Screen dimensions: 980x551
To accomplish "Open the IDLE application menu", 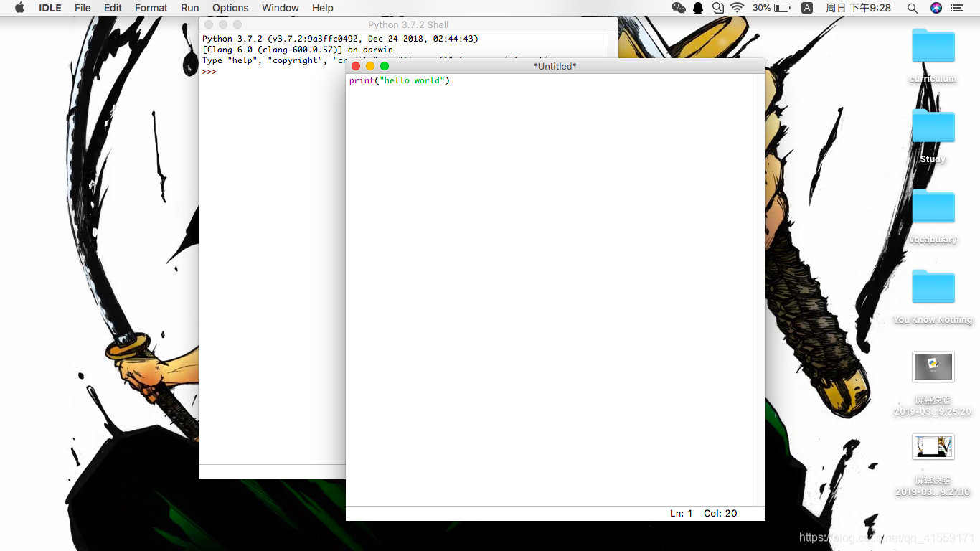I will point(50,8).
